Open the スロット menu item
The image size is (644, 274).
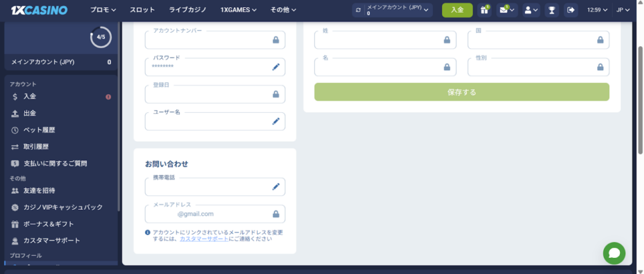coord(142,10)
